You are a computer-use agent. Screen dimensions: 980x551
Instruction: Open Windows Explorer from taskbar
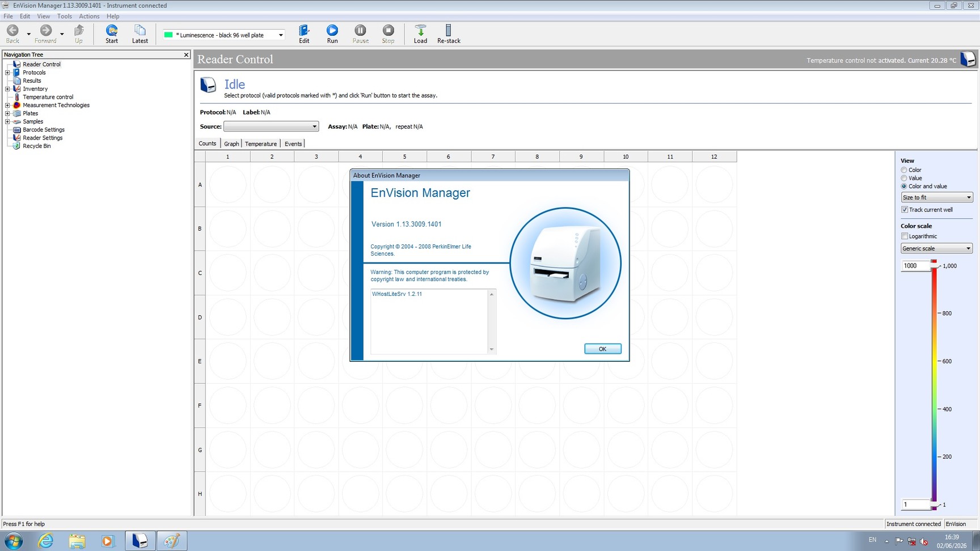pyautogui.click(x=77, y=541)
